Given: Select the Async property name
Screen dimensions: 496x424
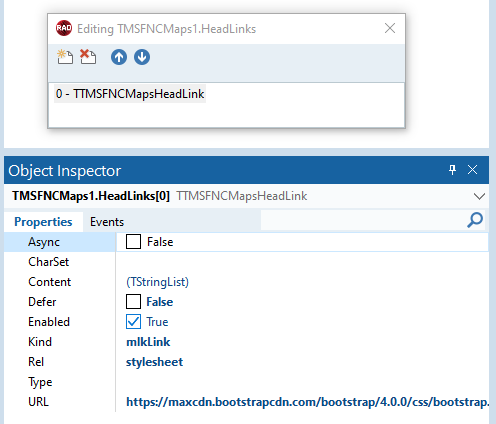Looking at the screenshot, I should point(44,242).
